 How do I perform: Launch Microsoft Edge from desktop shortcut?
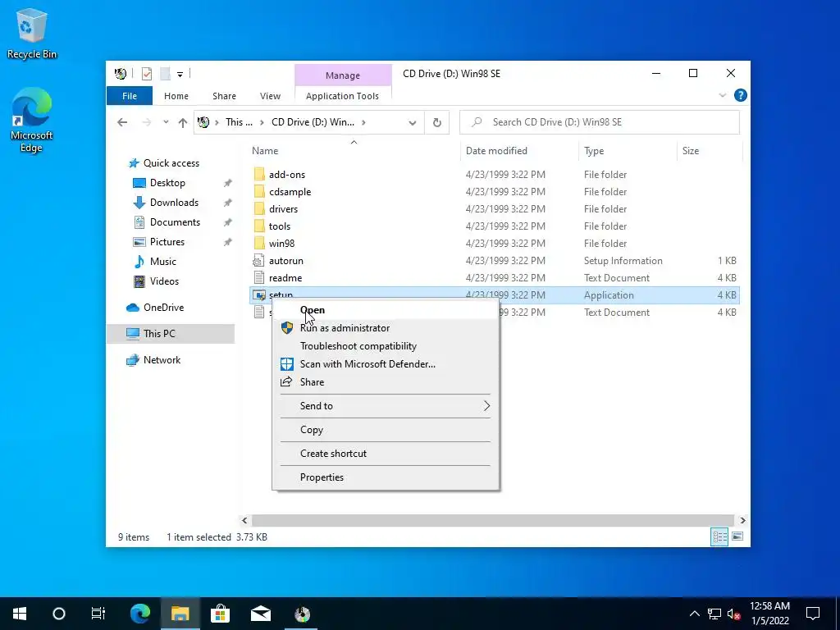point(32,120)
